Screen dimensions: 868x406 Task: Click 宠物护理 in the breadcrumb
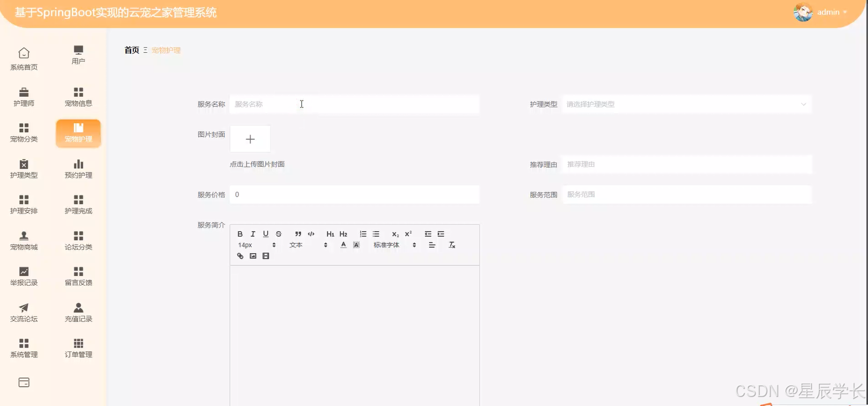point(166,50)
